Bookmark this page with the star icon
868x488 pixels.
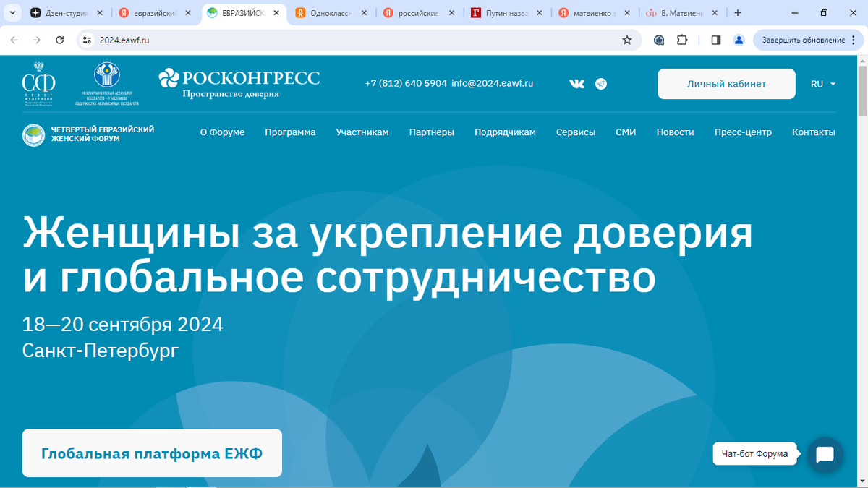(627, 40)
